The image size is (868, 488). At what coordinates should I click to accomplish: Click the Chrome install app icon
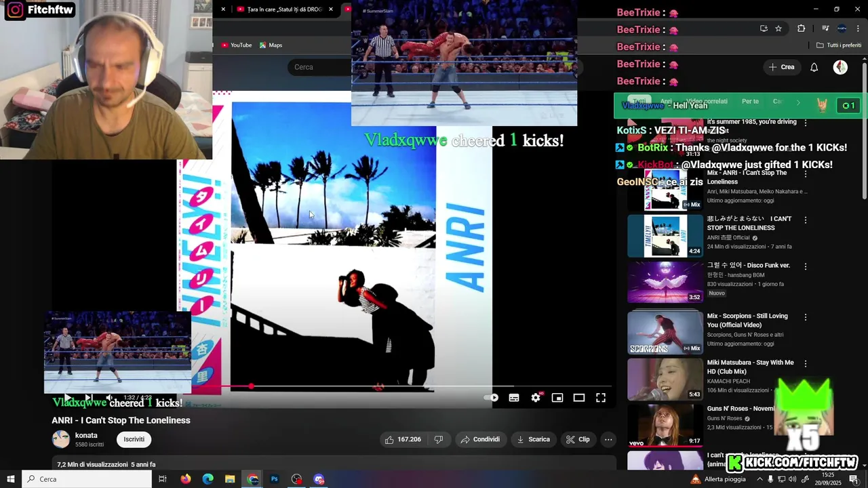coord(764,28)
